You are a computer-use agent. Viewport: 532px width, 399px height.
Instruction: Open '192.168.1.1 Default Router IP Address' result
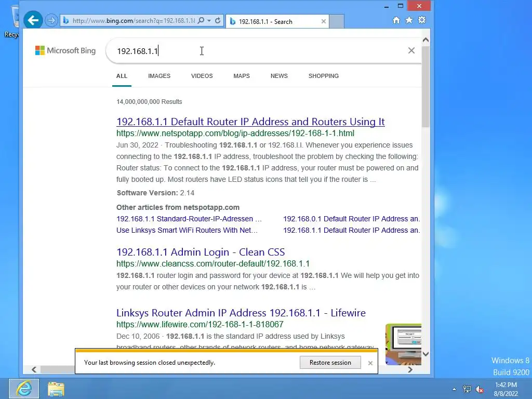click(250, 122)
